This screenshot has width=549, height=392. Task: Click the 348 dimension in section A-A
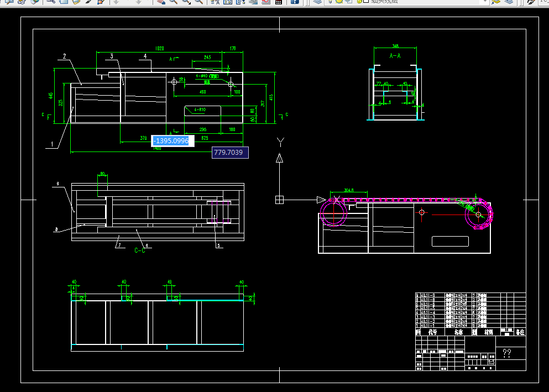(395, 46)
